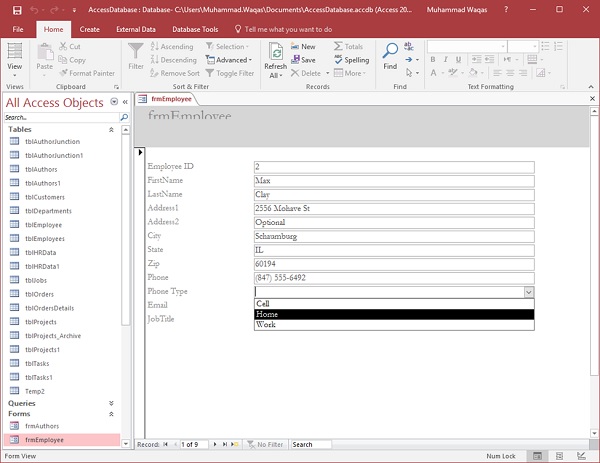
Task: Toggle Filter in Sort & Filter group
Action: point(230,73)
